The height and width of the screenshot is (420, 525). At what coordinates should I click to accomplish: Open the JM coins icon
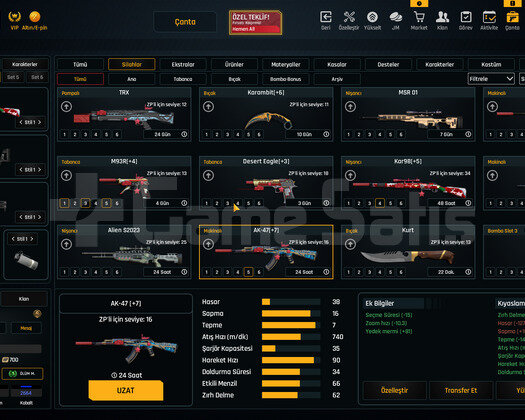[x=396, y=17]
